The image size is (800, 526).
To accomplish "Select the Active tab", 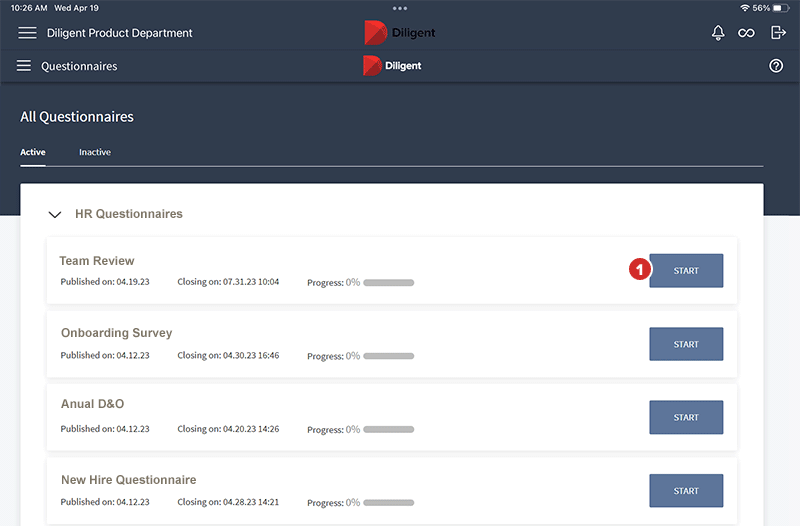I will (x=33, y=152).
